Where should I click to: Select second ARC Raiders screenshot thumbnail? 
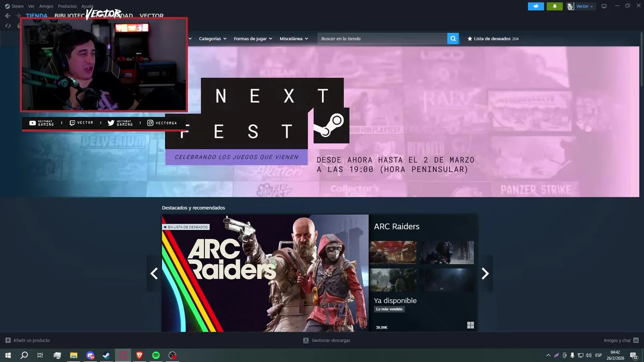point(447,252)
